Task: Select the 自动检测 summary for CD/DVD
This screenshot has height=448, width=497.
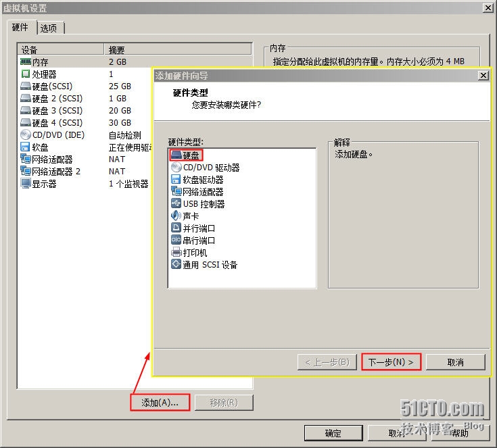Action: (x=125, y=135)
